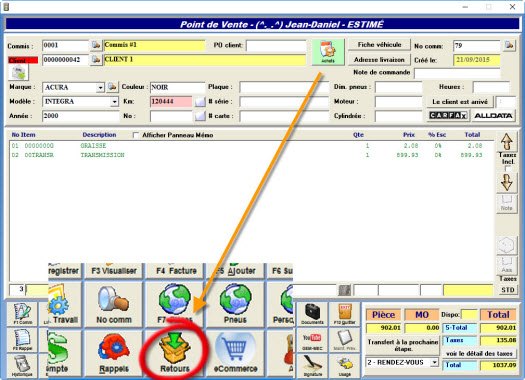Click the No Item column header
The height and width of the screenshot is (380, 525).
pos(23,135)
